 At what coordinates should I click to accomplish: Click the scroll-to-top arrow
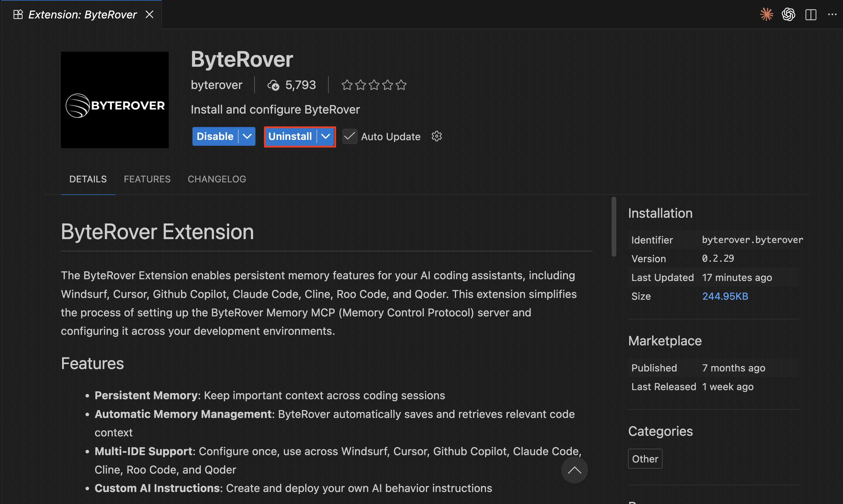click(x=575, y=470)
